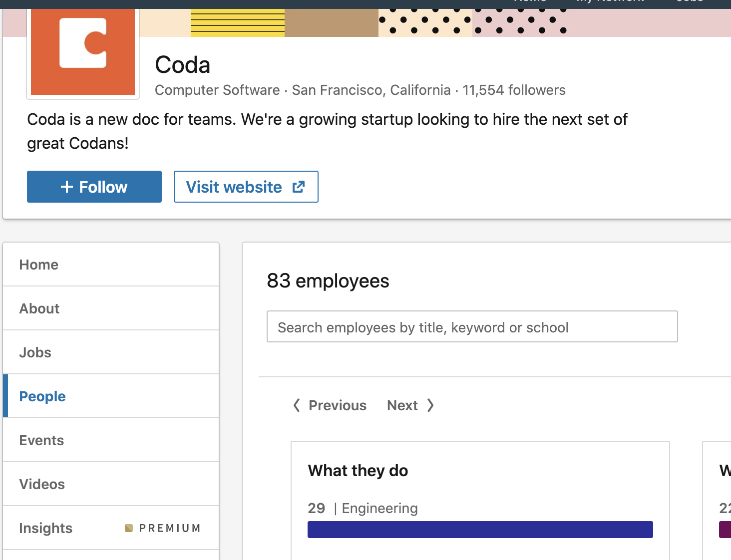Open the About tab
This screenshot has height=560, width=731.
tap(111, 308)
